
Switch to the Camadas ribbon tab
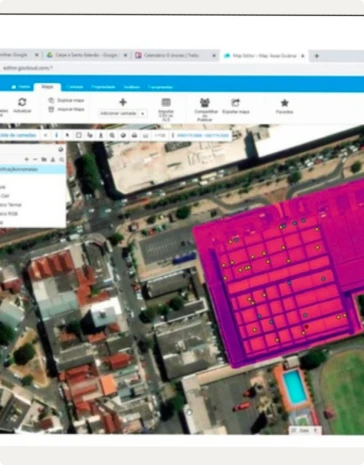75,87
